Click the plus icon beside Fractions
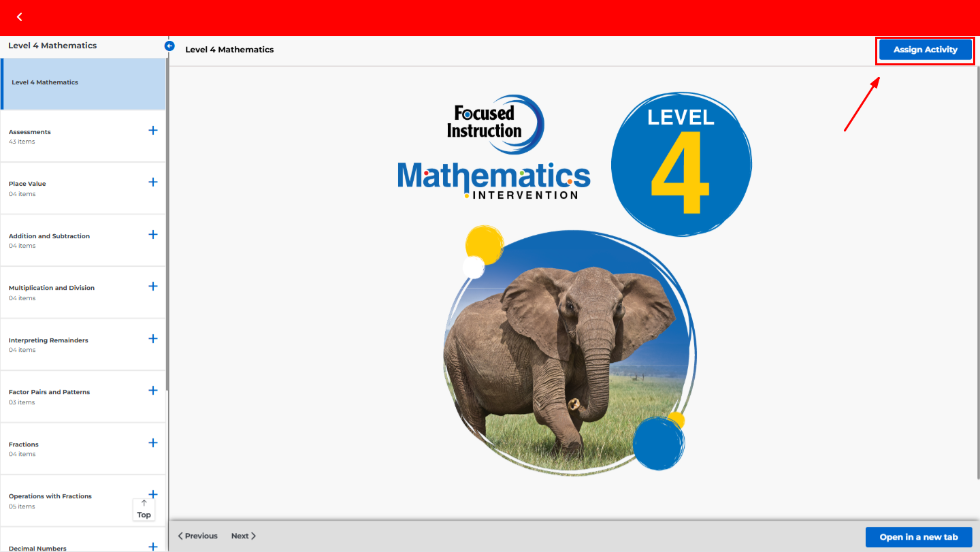 (152, 442)
